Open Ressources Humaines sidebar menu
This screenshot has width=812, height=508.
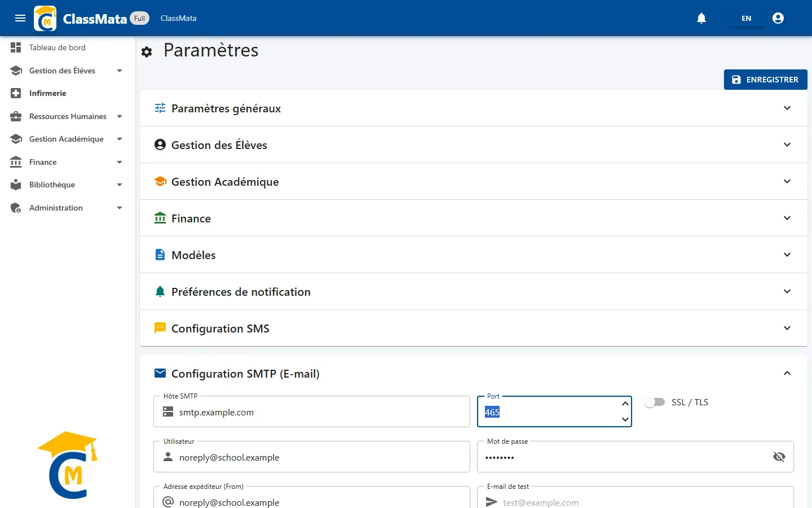click(x=68, y=116)
